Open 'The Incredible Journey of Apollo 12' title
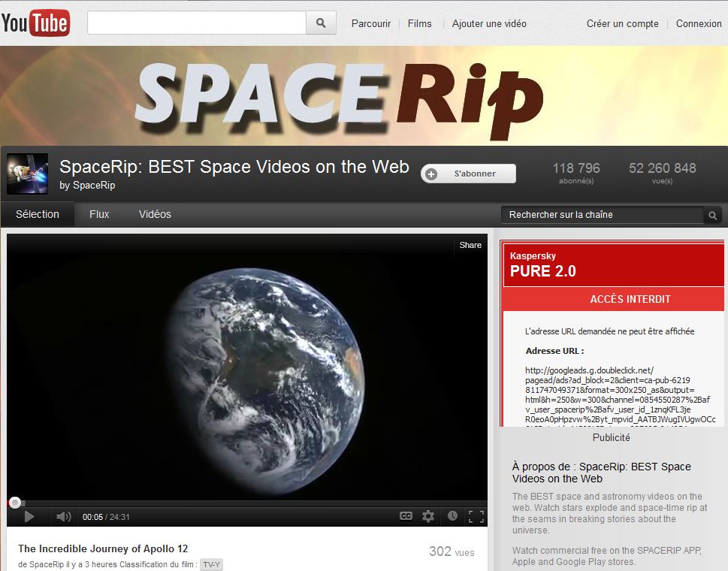The height and width of the screenshot is (571, 728). [103, 548]
